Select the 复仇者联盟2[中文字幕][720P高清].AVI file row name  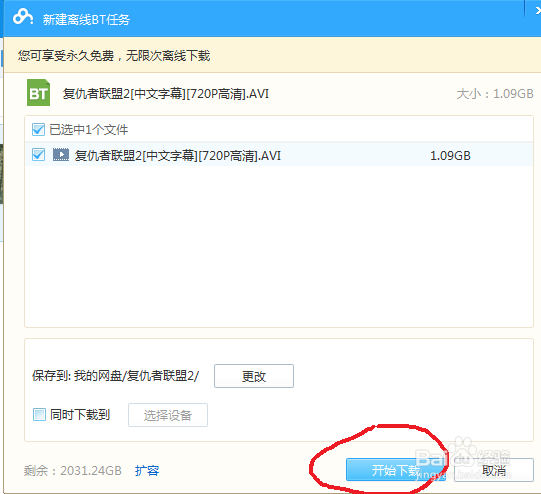tap(178, 156)
